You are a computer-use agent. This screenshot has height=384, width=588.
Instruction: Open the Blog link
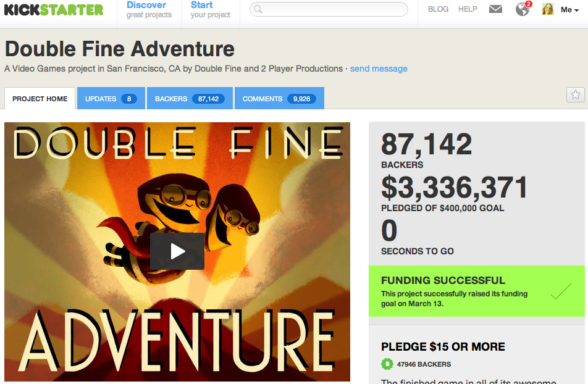(438, 9)
